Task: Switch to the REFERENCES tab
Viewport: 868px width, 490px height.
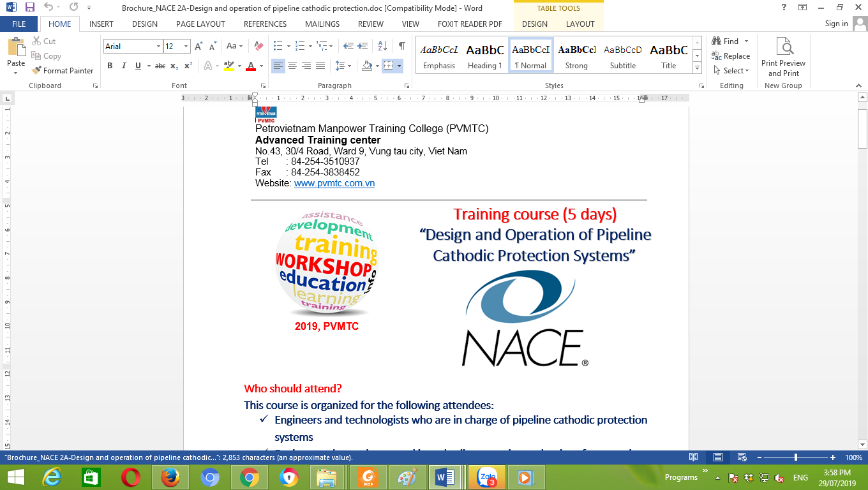Action: coord(265,24)
